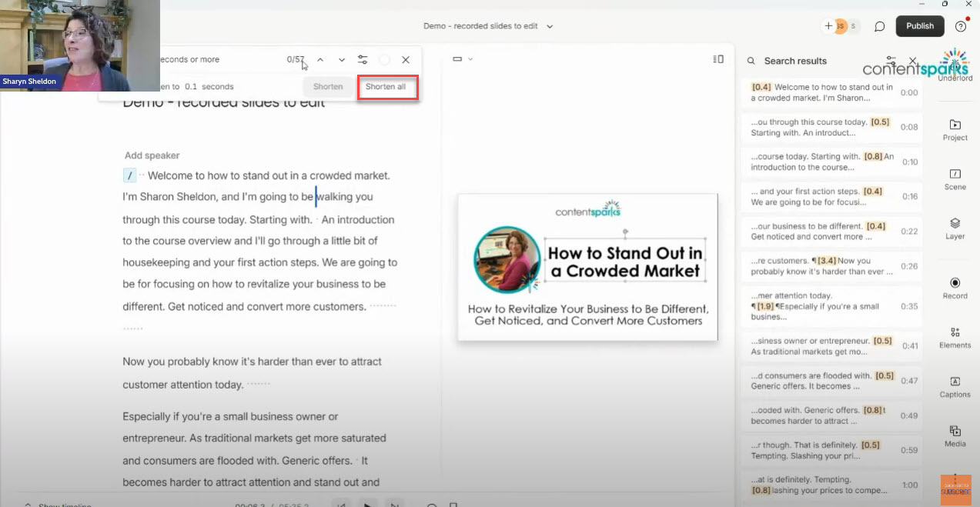The width and height of the screenshot is (980, 507).
Task: Select the 0:35 result with [1.9] gap
Action: click(831, 306)
